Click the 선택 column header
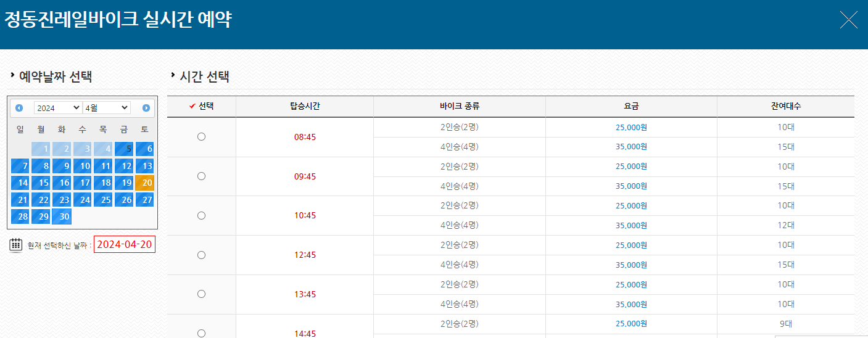This screenshot has width=868, height=338. pos(202,106)
